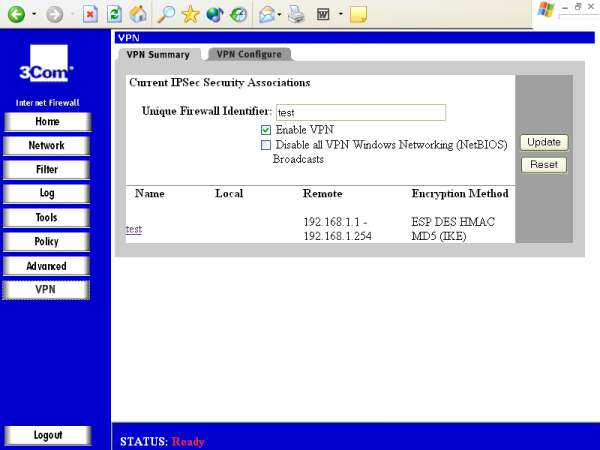Viewport: 600px width, 450px height.
Task: Click the yellow note icon in toolbar
Action: pyautogui.click(x=359, y=15)
